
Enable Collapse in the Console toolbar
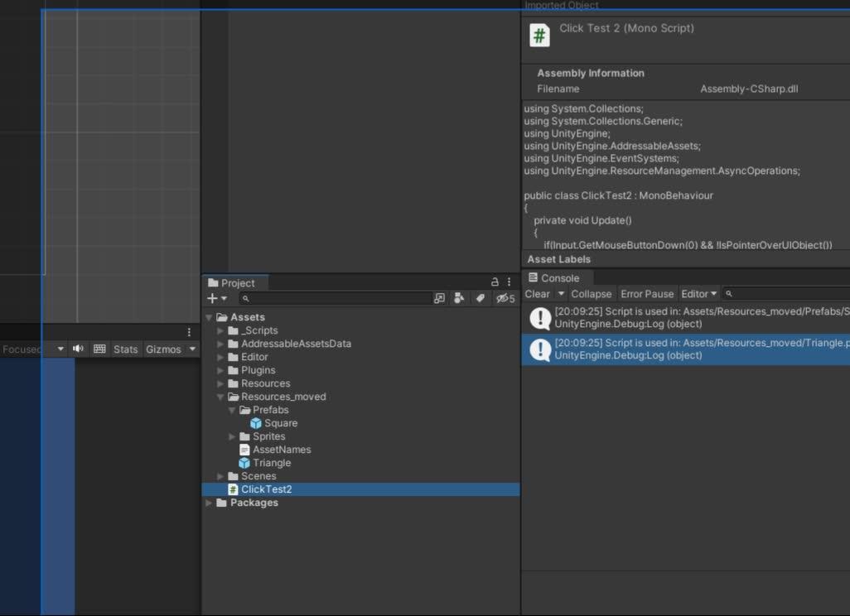tap(591, 294)
